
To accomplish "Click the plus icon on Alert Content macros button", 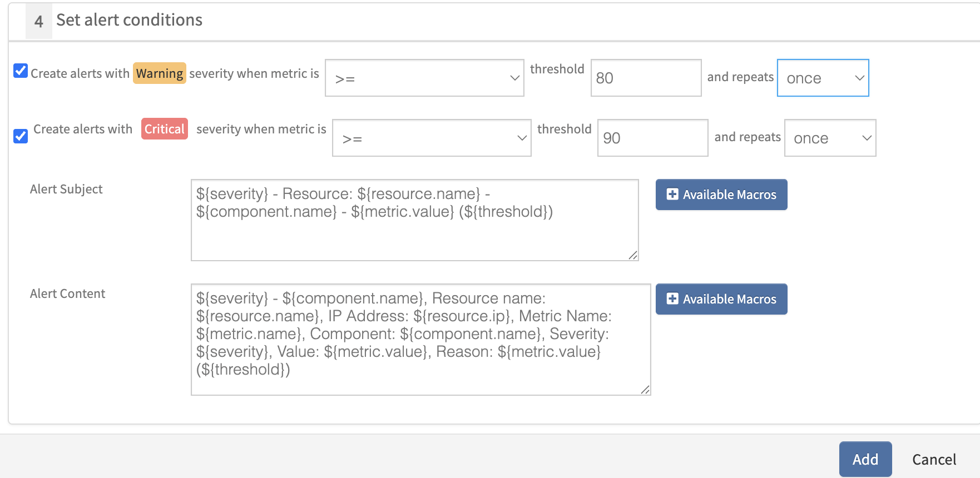I will [x=672, y=299].
